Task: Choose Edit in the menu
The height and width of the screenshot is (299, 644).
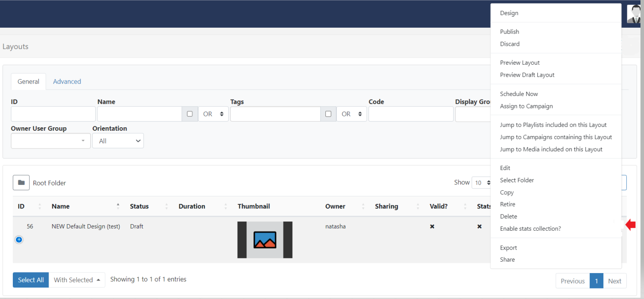Action: [505, 168]
